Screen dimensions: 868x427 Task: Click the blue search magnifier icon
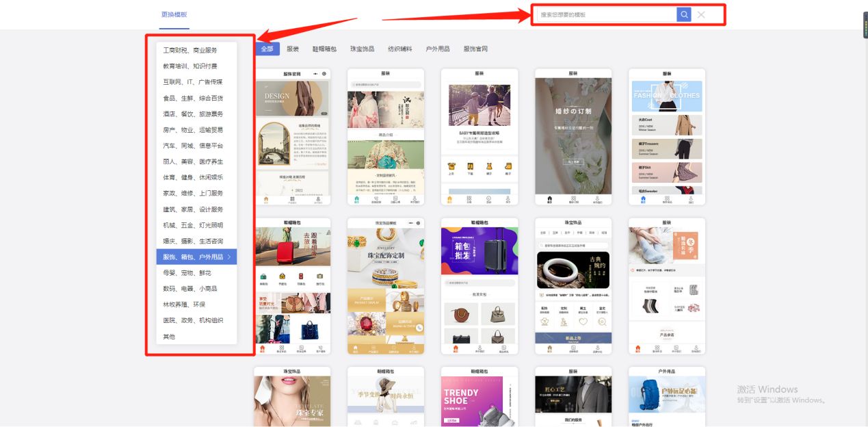(683, 14)
